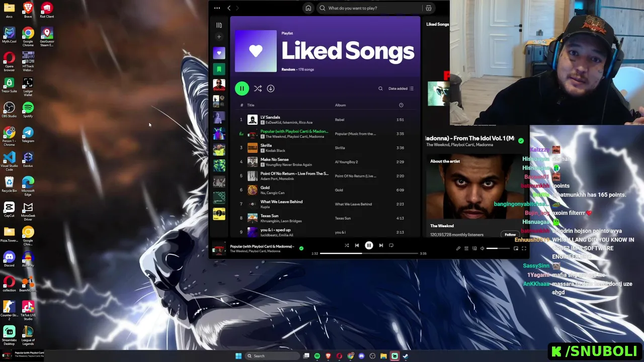
Task: Select the track Skrilla by Kodak Black
Action: pos(325,148)
